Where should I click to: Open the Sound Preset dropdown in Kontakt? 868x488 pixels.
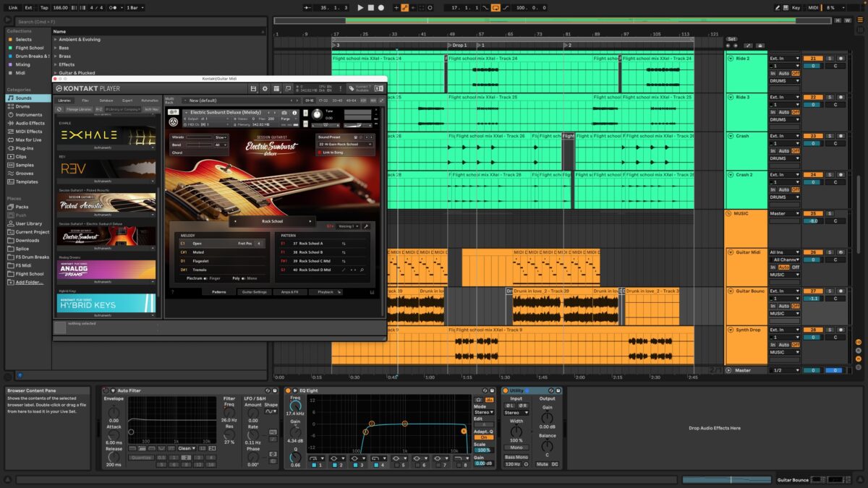click(x=345, y=145)
